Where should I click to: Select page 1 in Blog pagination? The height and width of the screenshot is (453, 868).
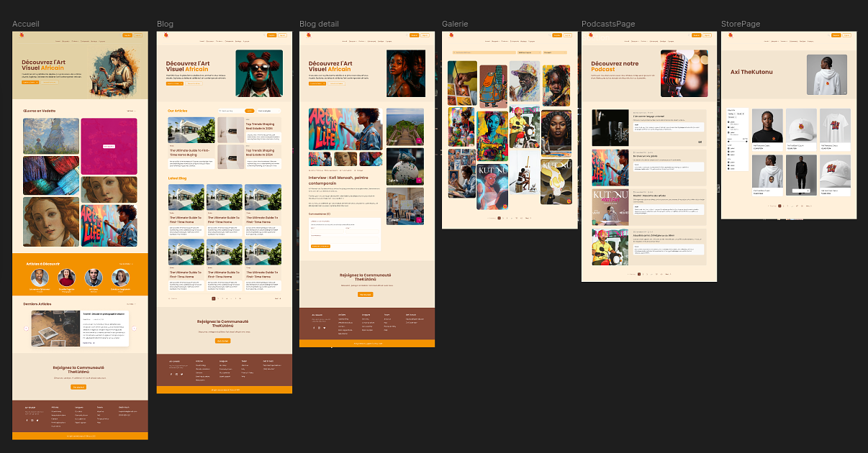[x=213, y=298]
